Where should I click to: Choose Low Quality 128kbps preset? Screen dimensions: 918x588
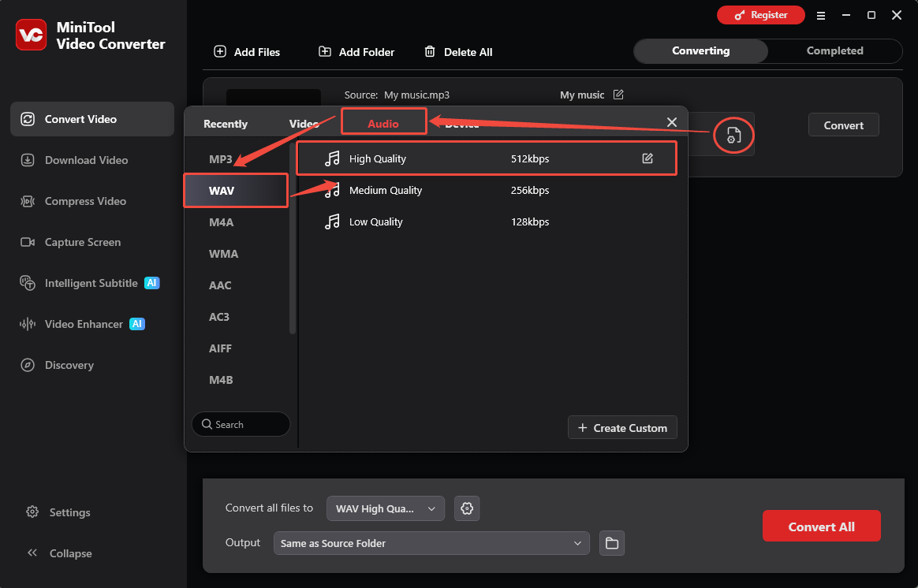click(487, 221)
